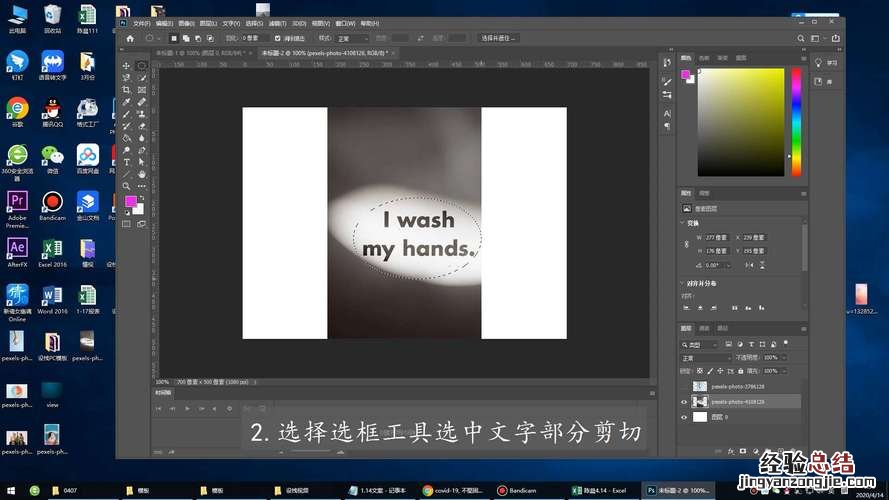Open the layer blend mode dropdown
The image size is (889, 500).
point(706,357)
